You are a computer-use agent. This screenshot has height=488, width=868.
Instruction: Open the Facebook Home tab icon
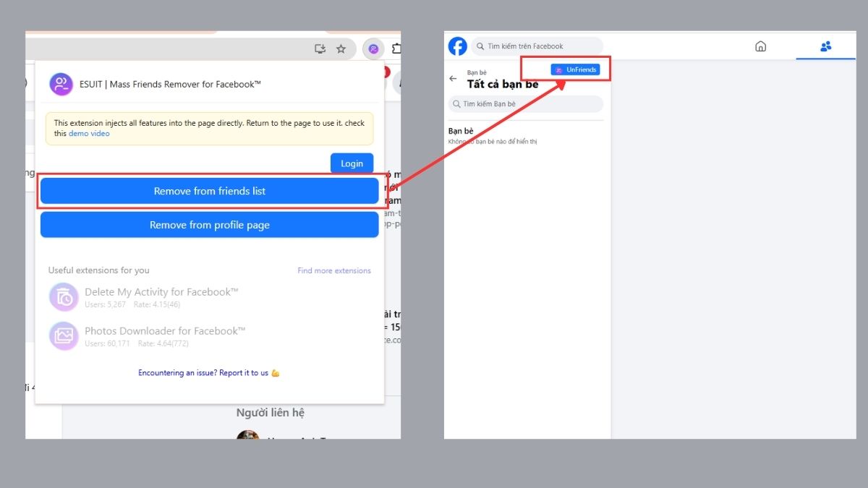pyautogui.click(x=760, y=46)
